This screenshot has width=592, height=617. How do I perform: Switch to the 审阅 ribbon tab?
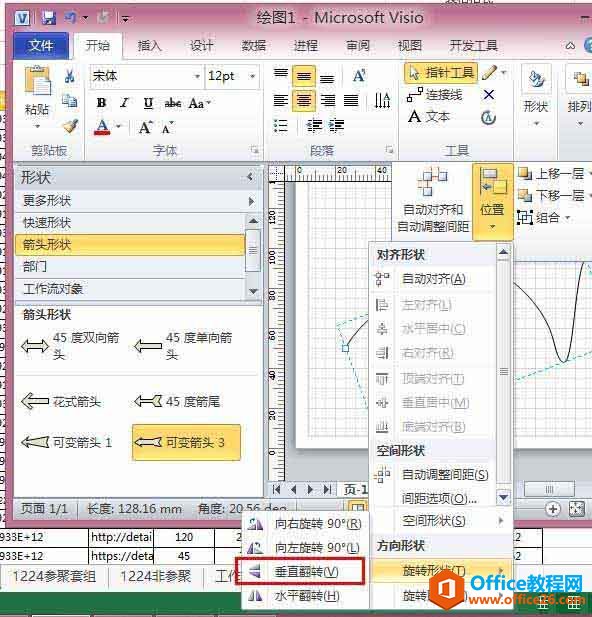[358, 46]
